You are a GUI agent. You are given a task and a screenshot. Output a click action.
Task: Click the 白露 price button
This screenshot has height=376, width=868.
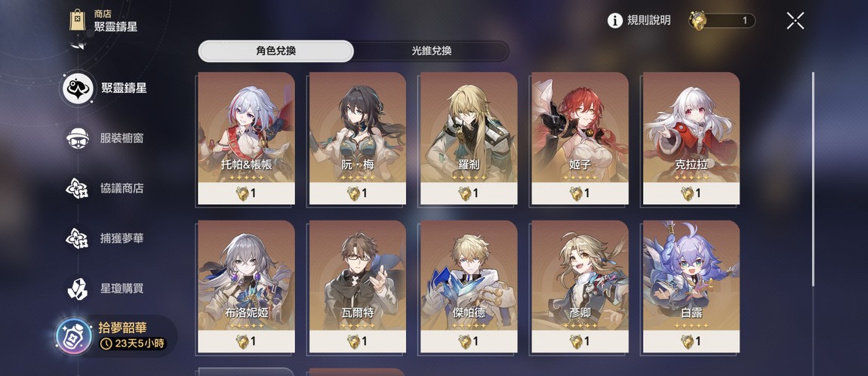(x=691, y=342)
